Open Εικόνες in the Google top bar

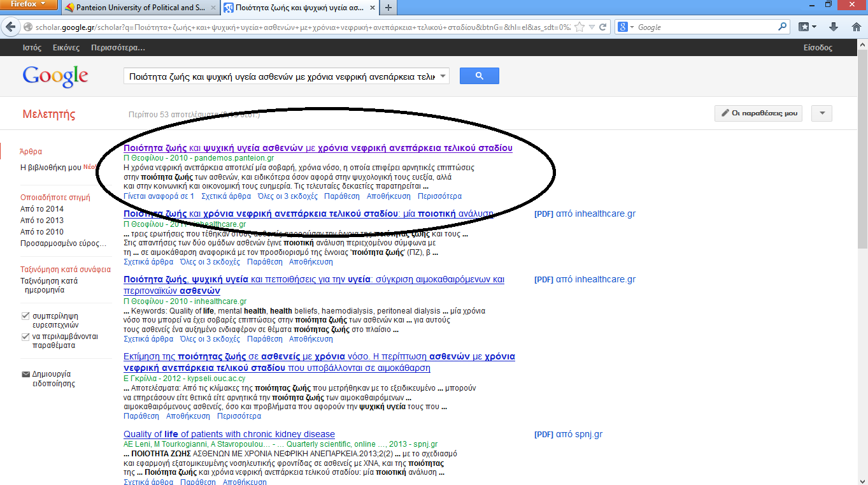coord(66,48)
